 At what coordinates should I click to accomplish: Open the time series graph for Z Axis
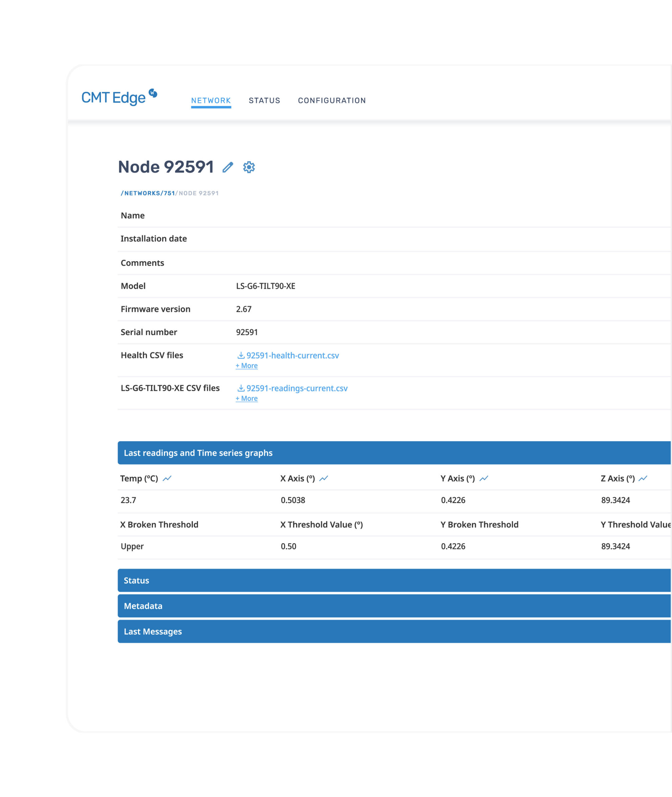click(x=643, y=478)
